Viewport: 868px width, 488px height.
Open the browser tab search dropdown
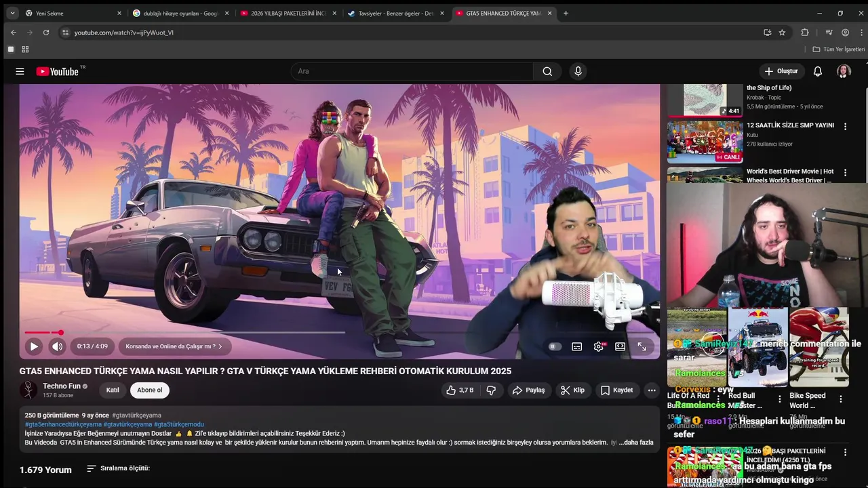tap(12, 13)
